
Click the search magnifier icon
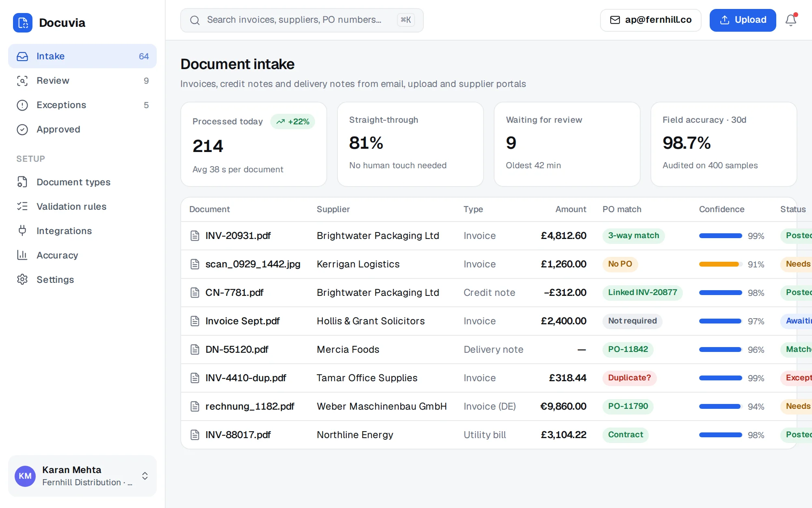click(195, 20)
